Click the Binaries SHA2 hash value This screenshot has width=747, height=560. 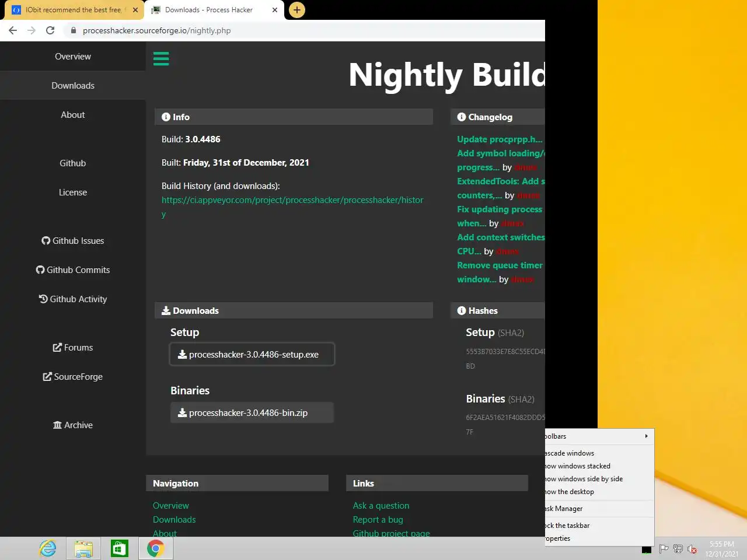505,425
